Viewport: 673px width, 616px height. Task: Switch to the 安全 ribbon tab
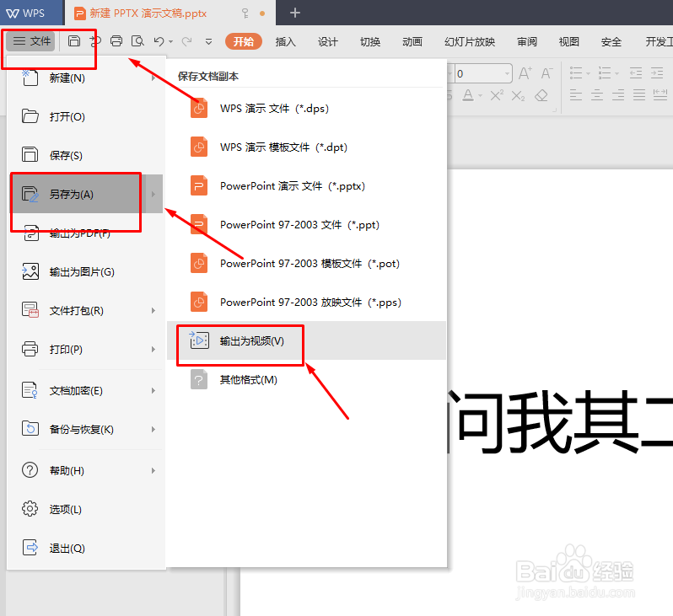pyautogui.click(x=611, y=41)
